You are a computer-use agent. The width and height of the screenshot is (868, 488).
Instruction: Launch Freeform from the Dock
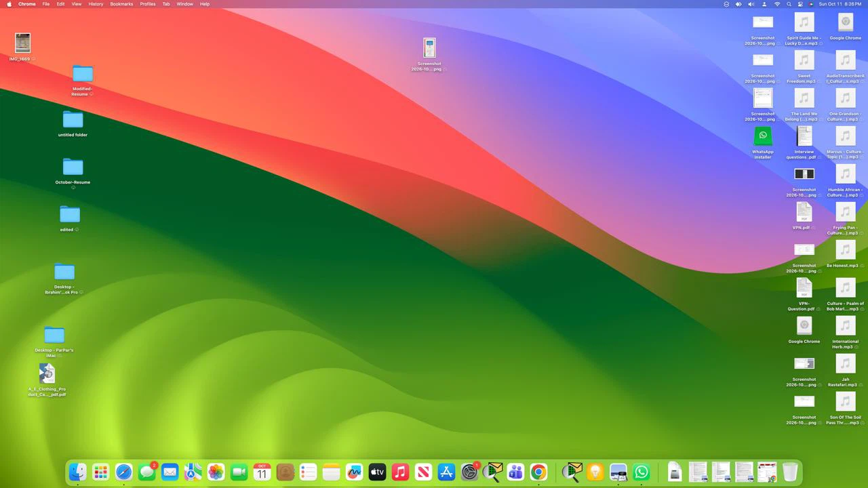point(355,472)
